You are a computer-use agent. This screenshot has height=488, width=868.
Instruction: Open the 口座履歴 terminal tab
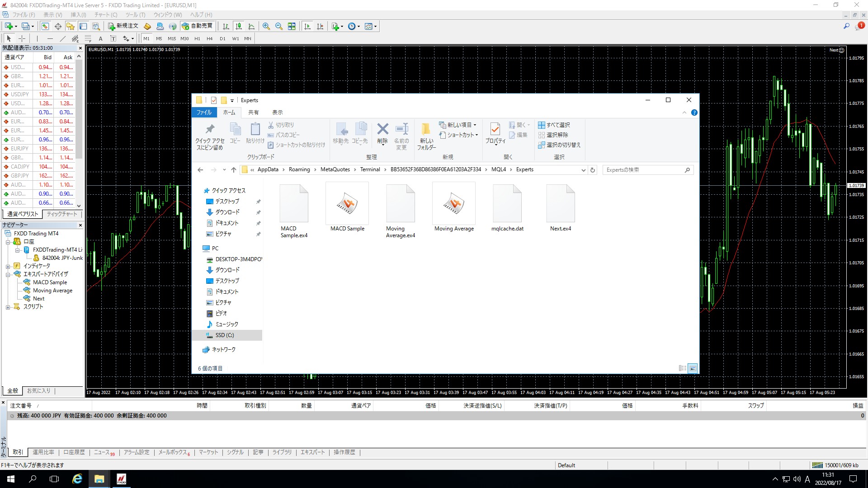(74, 452)
